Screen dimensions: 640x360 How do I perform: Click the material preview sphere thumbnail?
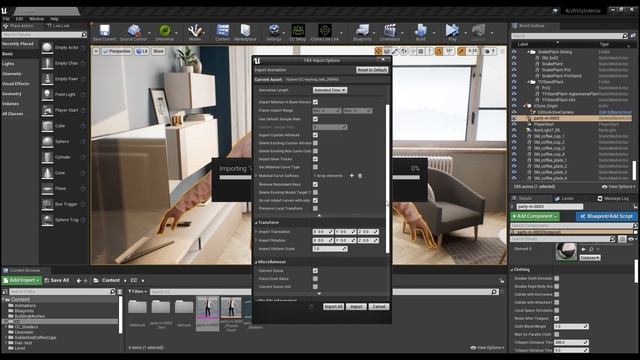[x=566, y=251]
